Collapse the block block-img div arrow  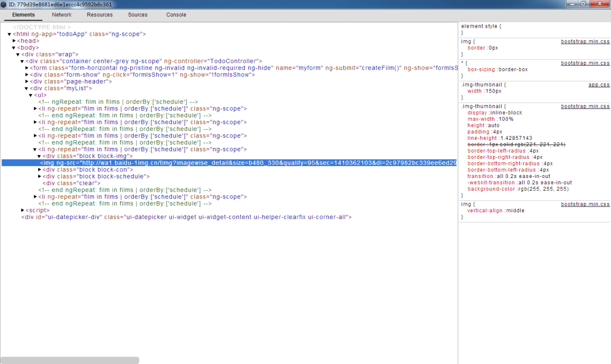pyautogui.click(x=40, y=156)
